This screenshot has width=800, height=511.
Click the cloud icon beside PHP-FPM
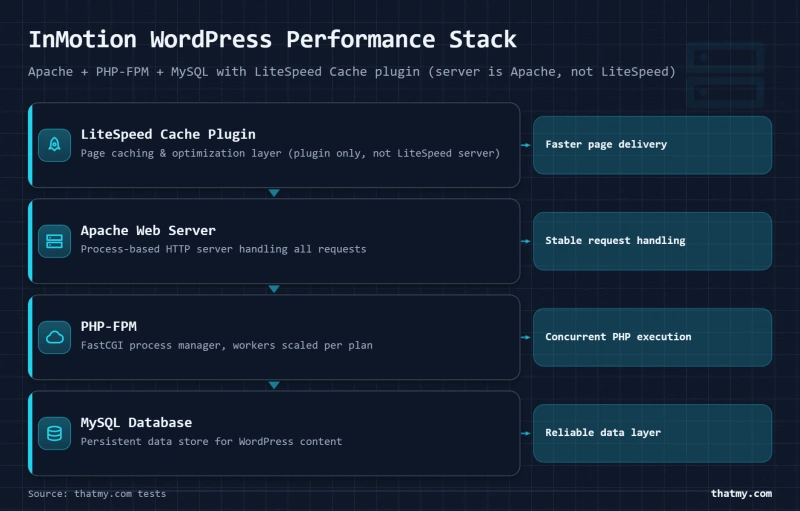click(x=55, y=337)
